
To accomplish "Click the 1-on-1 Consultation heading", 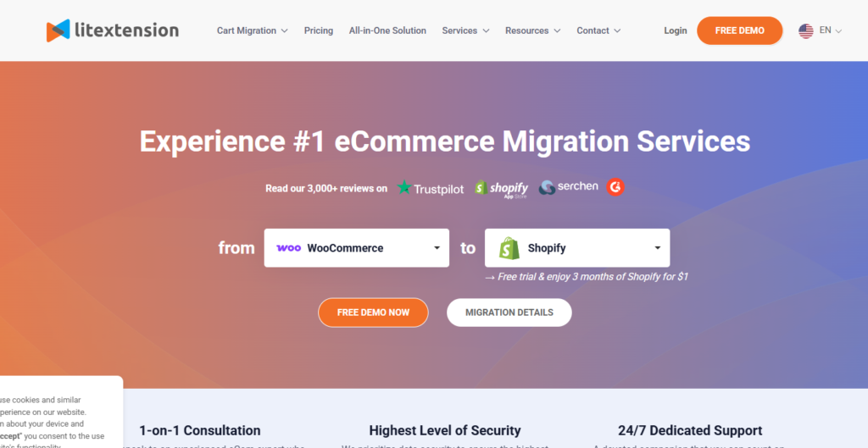I will click(200, 430).
